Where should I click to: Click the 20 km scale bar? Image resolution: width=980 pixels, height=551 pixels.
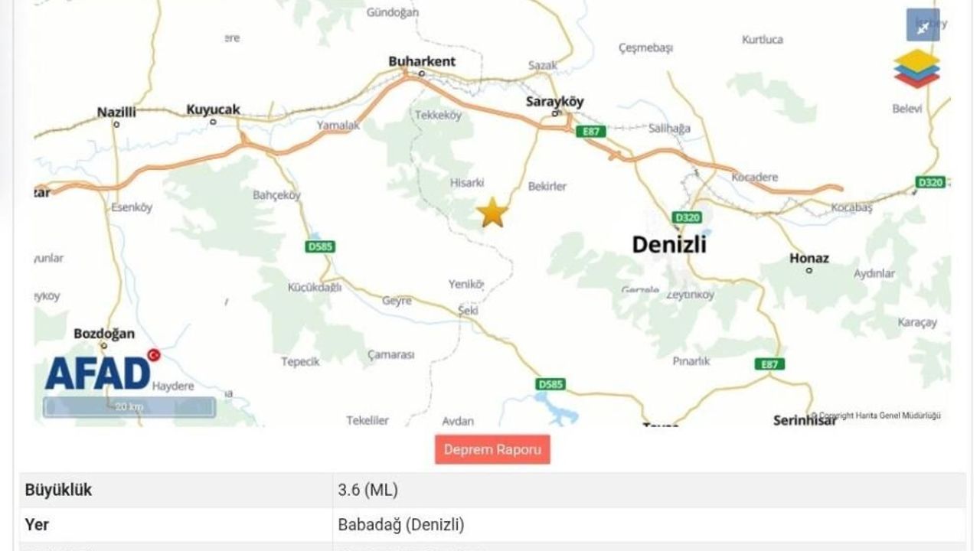point(129,407)
